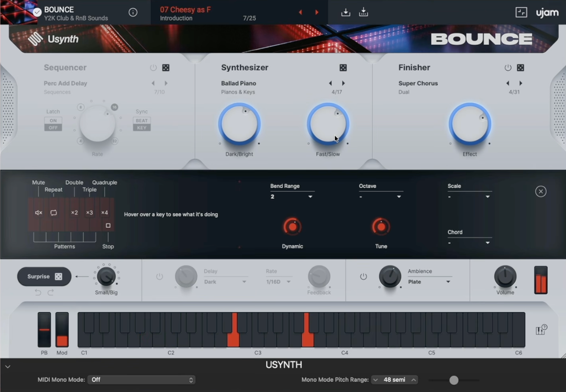Image resolution: width=566 pixels, height=392 pixels.
Task: Collapse the USYNTH bottom panel chevron
Action: [8, 366]
